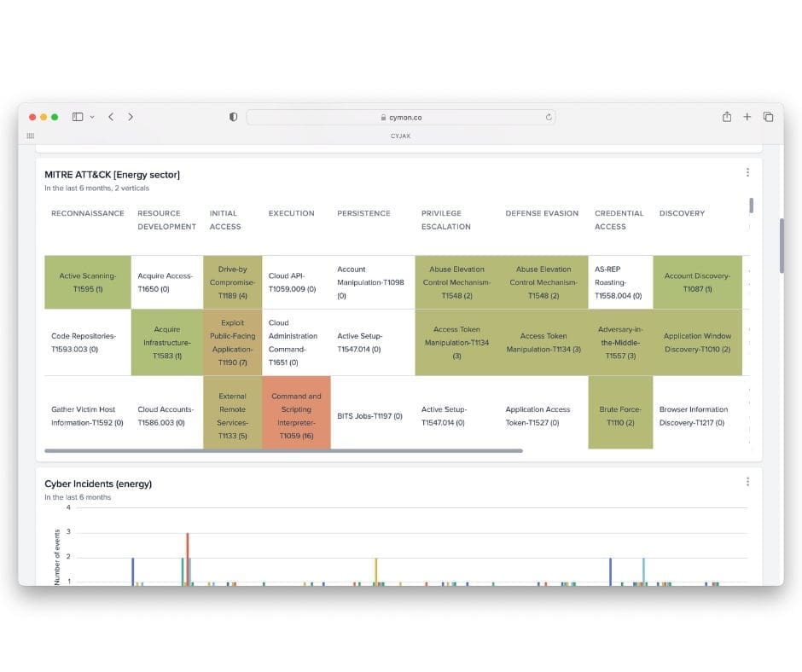Screen dimensions: 802x672
Task: Click the privacy shield icon
Action: point(233,117)
